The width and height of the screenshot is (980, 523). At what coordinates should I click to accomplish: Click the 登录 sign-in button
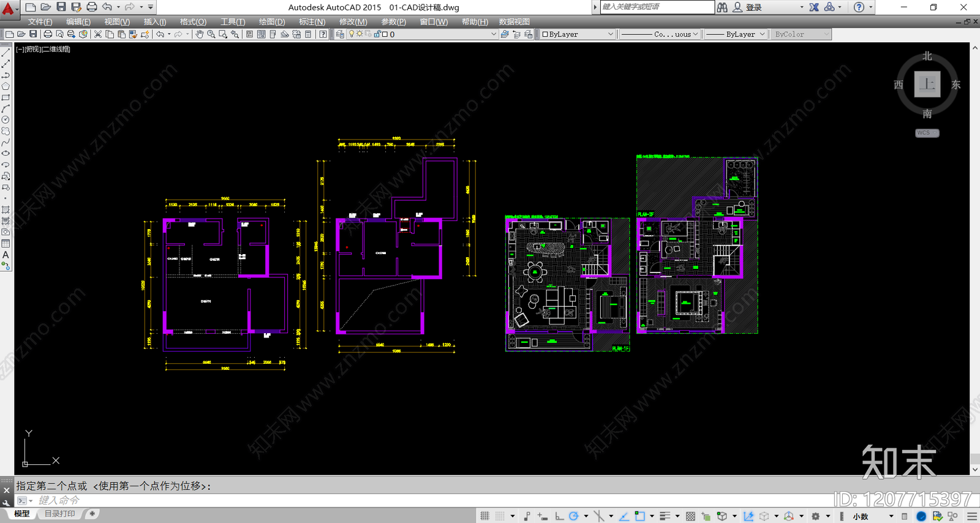753,7
